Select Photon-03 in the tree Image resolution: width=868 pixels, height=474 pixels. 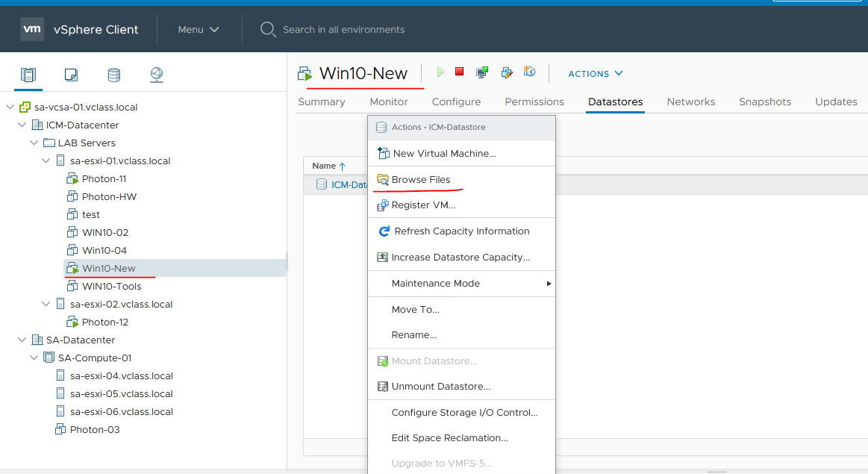(94, 430)
